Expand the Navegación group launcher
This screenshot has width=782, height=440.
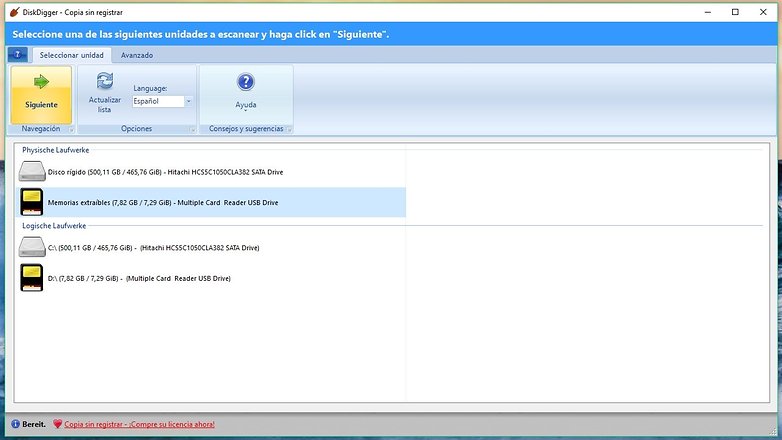[x=71, y=130]
